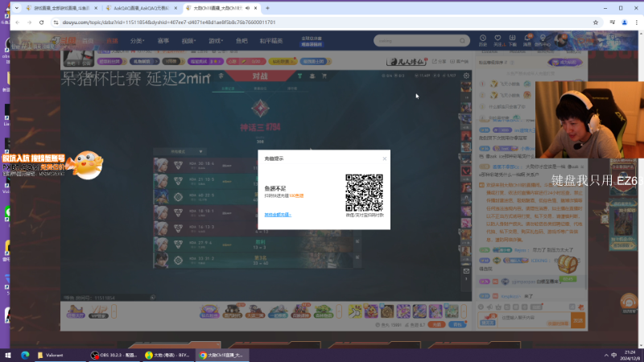Screen dimensions: 644x362
Task: Click the emoji icon above chat input
Action: click(481, 307)
